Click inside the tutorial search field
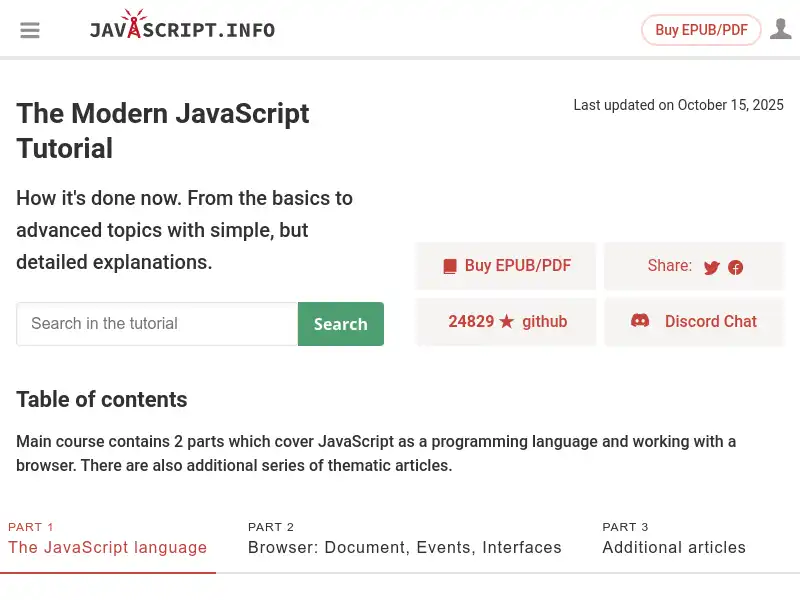This screenshot has height=600, width=800. [x=157, y=324]
